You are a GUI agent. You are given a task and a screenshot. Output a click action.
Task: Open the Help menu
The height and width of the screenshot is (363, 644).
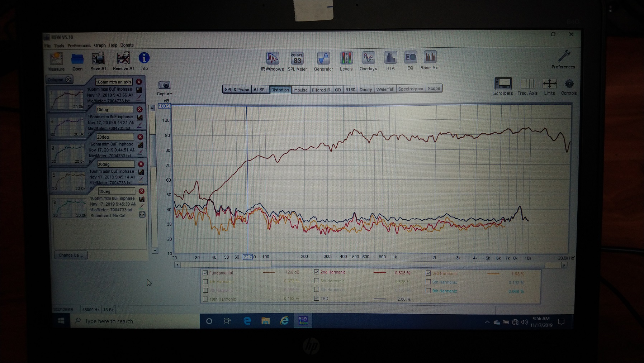point(113,45)
